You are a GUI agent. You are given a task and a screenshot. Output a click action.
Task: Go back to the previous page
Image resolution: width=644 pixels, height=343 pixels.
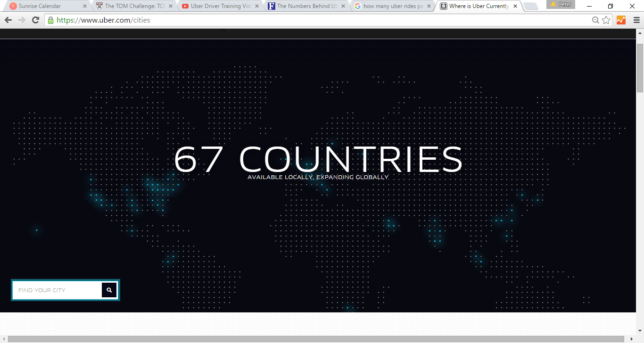8,20
